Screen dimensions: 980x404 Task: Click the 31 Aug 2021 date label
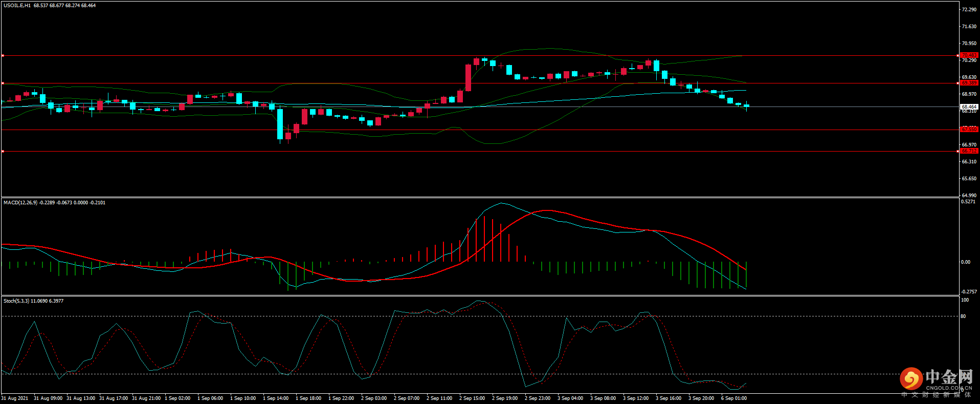pos(15,398)
